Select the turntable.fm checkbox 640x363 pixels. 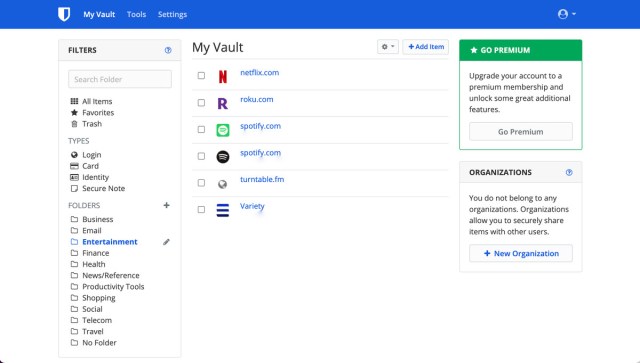pyautogui.click(x=201, y=183)
